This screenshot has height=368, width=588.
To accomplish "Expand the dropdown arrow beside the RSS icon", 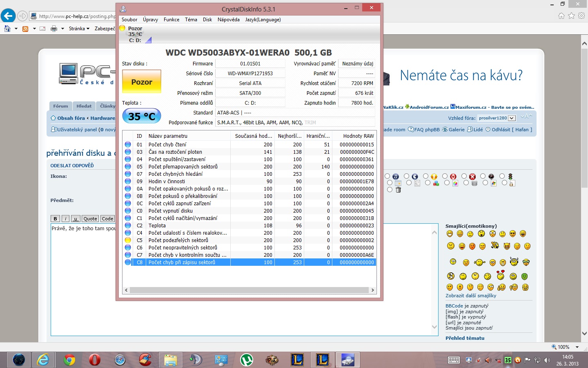I will tap(34, 29).
